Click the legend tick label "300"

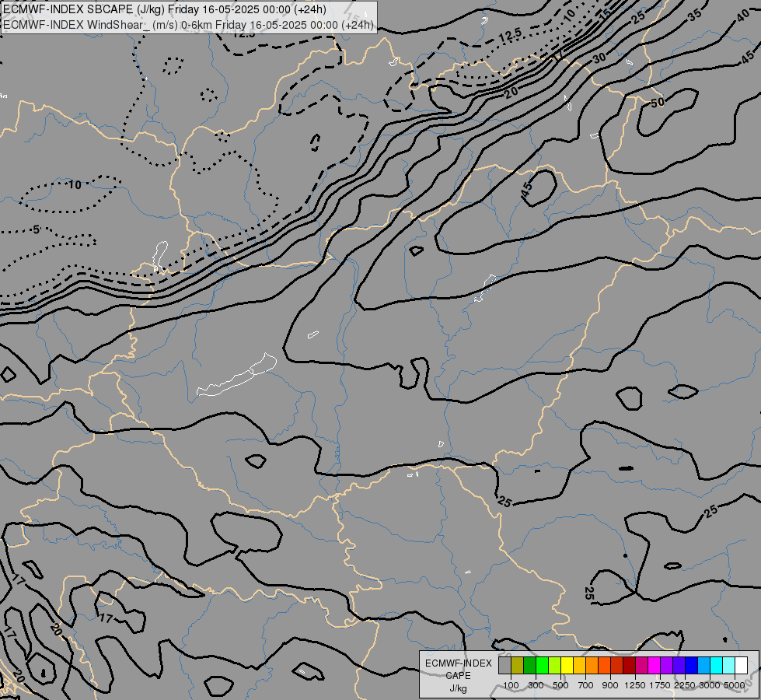tap(536, 685)
